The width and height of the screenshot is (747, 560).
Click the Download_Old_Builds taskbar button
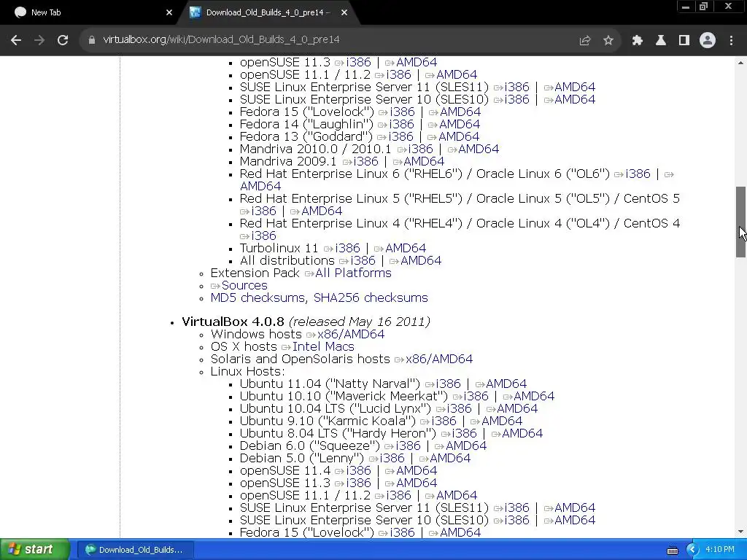point(134,550)
